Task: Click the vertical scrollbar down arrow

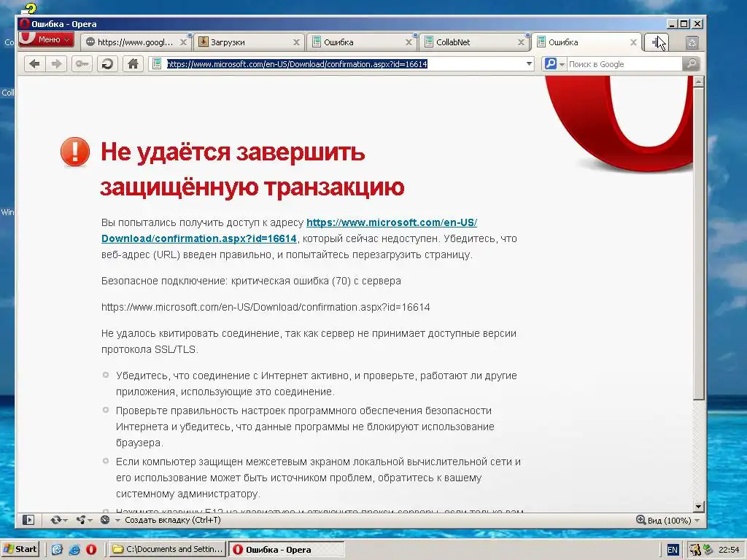Action: click(x=699, y=507)
